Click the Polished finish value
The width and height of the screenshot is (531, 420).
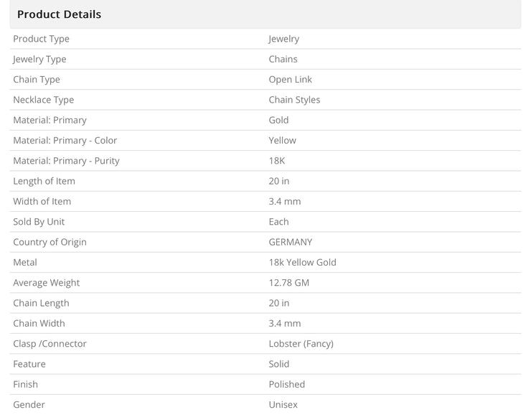(x=286, y=384)
